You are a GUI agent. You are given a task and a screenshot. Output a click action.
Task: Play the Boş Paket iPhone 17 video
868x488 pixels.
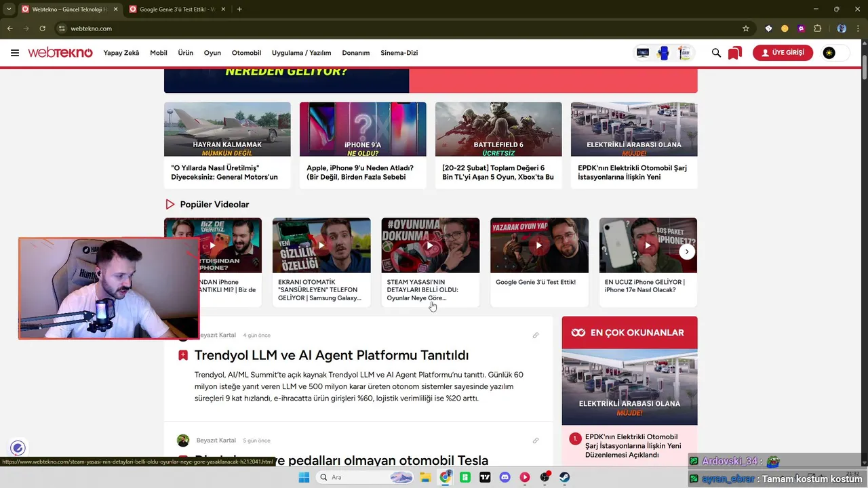[x=648, y=245]
